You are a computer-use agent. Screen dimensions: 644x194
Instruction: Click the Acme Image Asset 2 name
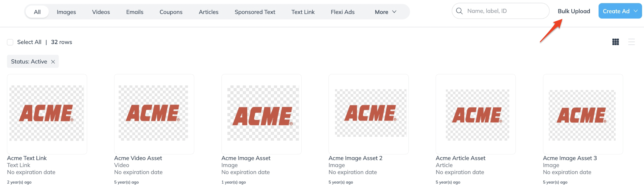(x=355, y=158)
